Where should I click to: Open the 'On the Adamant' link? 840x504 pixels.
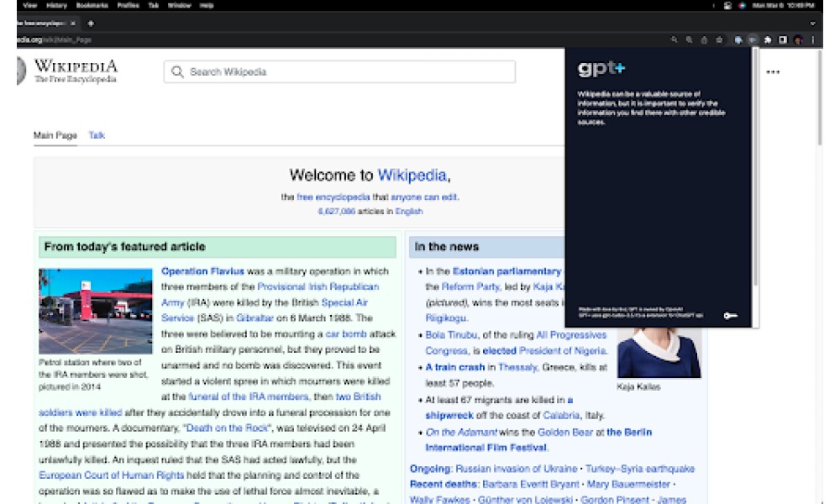pos(460,433)
